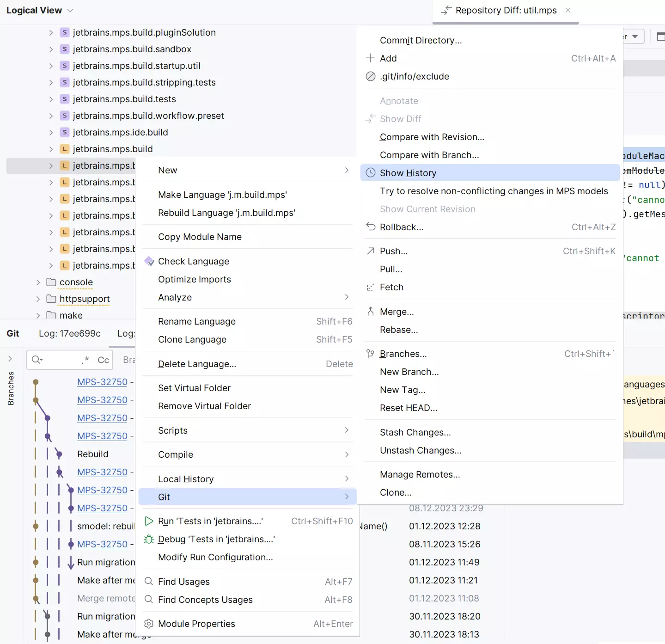Expand the console folder tree node
The width and height of the screenshot is (665, 644).
(38, 282)
